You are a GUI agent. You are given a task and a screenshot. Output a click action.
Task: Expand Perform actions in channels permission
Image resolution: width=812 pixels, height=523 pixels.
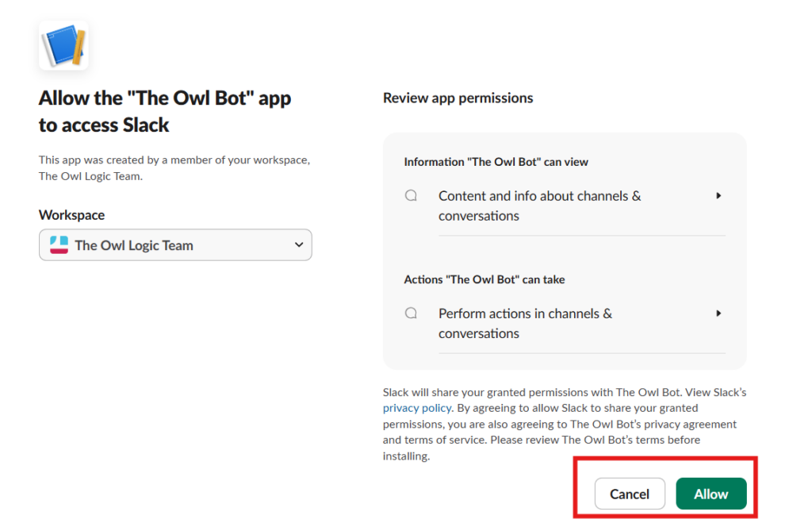click(525, 323)
